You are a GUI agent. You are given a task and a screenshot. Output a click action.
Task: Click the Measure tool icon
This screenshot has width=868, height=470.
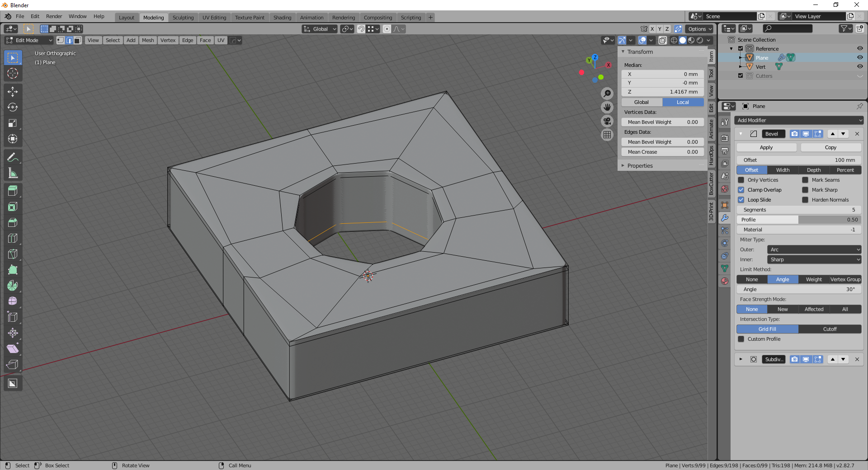(13, 173)
